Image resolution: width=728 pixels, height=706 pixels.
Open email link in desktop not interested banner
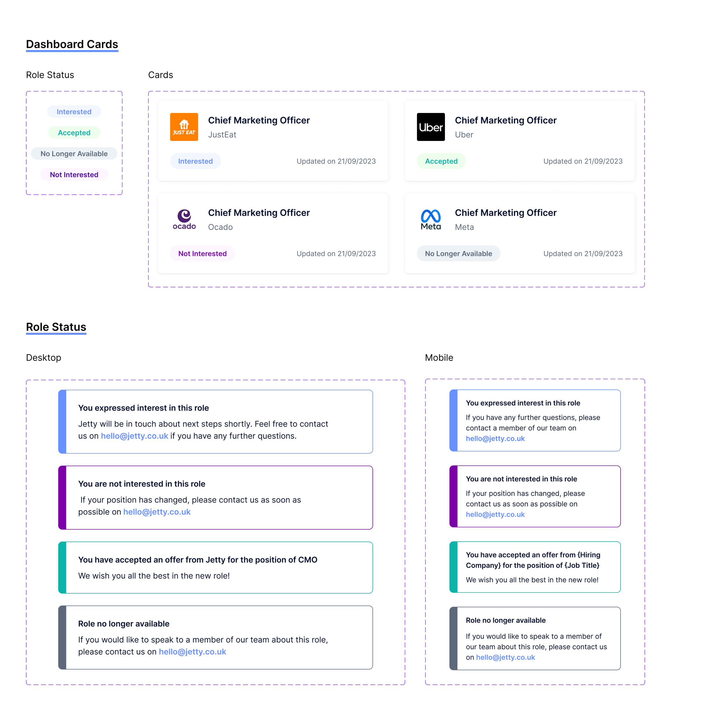(157, 512)
